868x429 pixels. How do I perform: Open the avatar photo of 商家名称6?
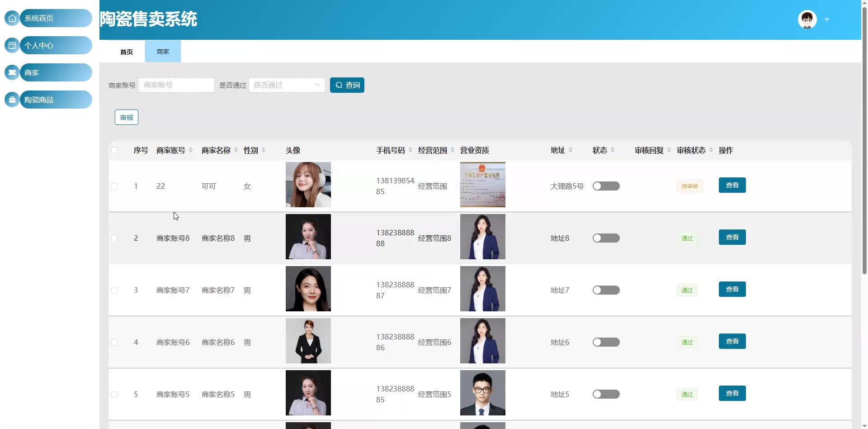[308, 341]
